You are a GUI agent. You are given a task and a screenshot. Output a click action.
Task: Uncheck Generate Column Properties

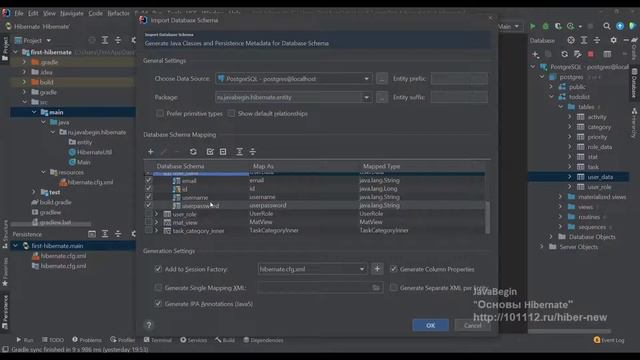click(x=393, y=269)
